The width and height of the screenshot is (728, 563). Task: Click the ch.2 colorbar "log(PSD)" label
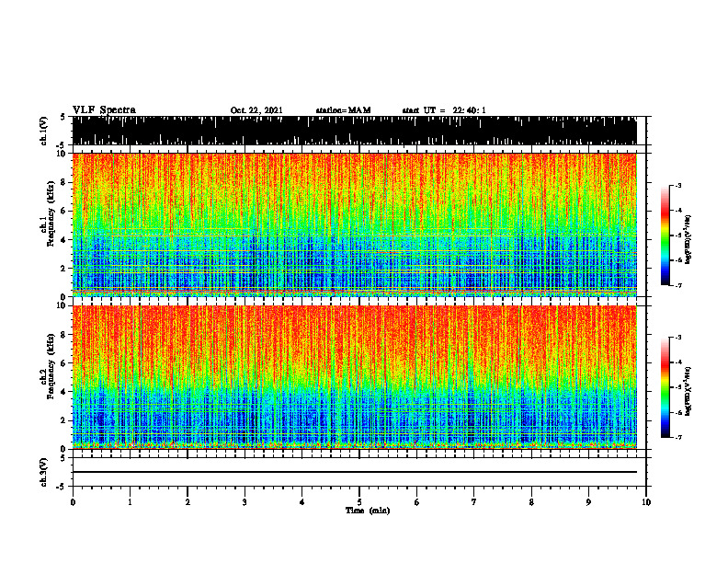(x=688, y=392)
